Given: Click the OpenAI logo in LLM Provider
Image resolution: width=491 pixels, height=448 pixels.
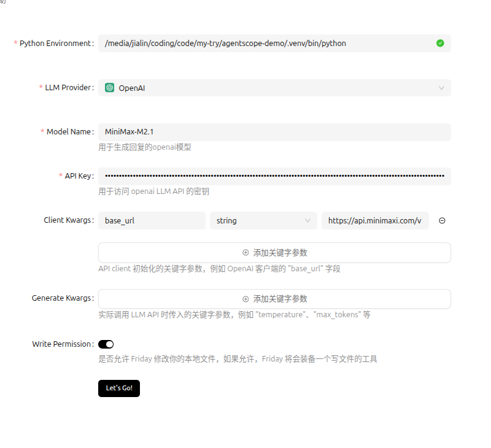Looking at the screenshot, I should coord(110,88).
